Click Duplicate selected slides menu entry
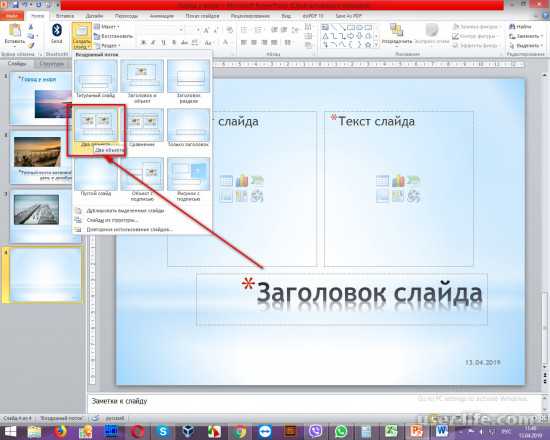 (125, 211)
